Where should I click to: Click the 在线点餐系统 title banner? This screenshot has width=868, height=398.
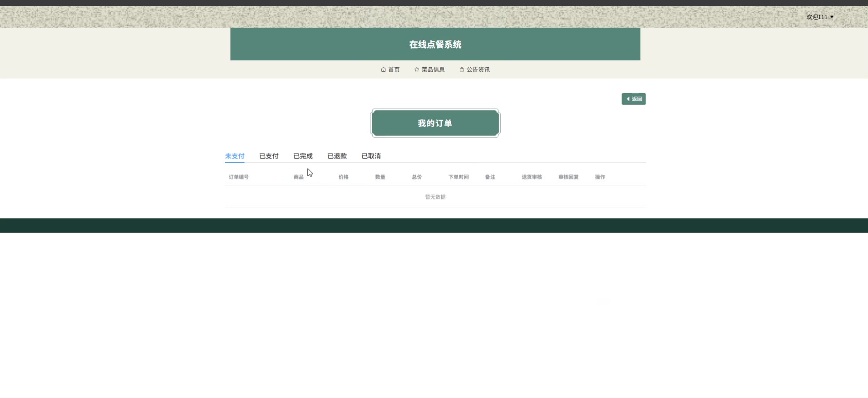pyautogui.click(x=435, y=44)
